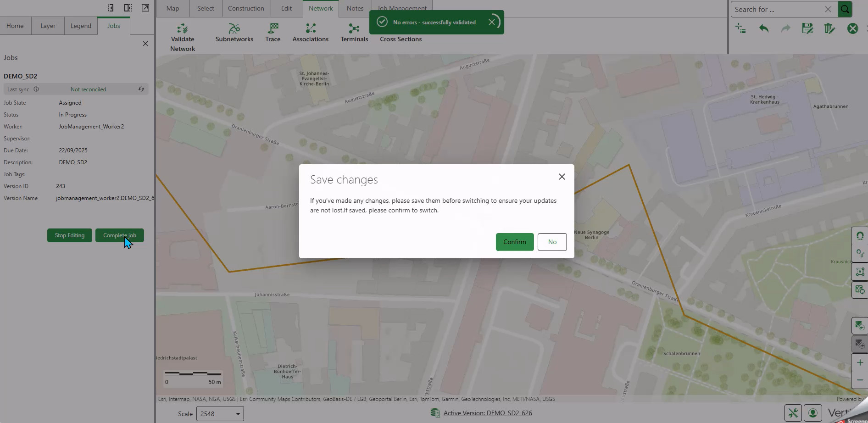Viewport: 868px width, 423px height.
Task: Switch to the Layer tab
Action: 48,26
